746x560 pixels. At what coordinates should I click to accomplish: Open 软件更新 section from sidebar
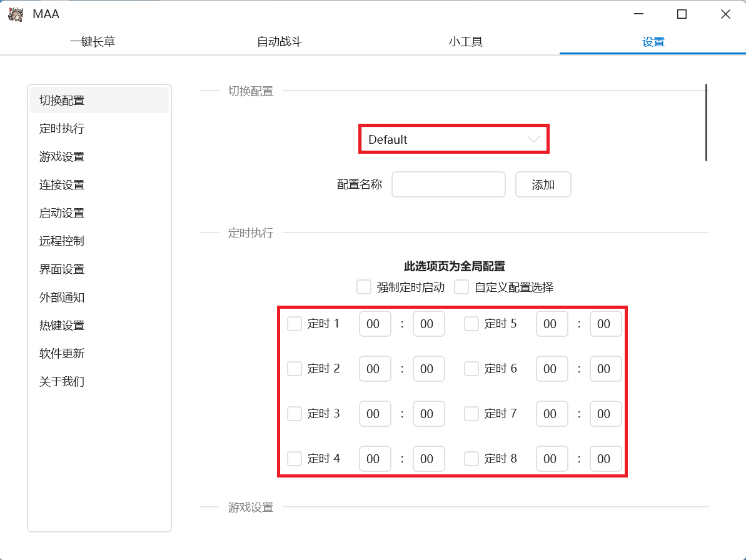[x=62, y=354]
